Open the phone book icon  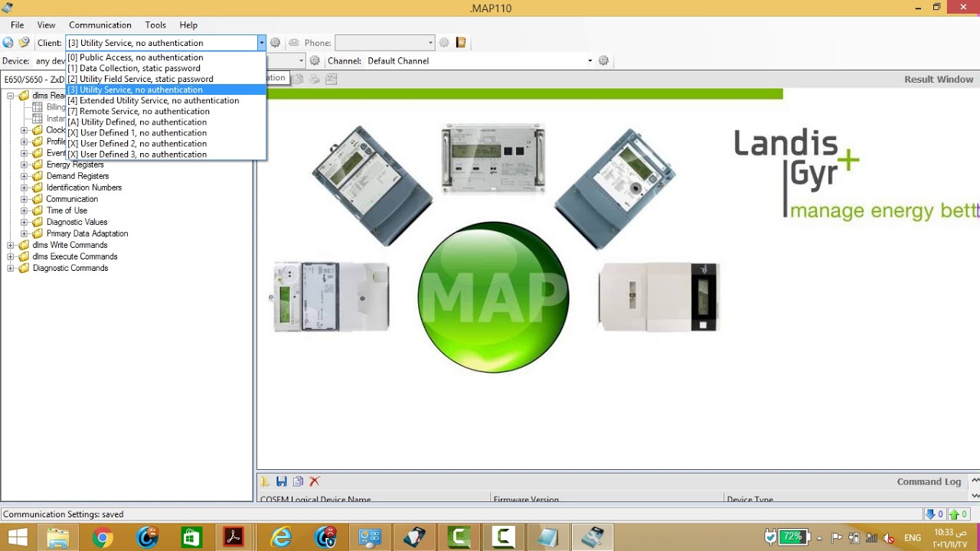(x=461, y=43)
